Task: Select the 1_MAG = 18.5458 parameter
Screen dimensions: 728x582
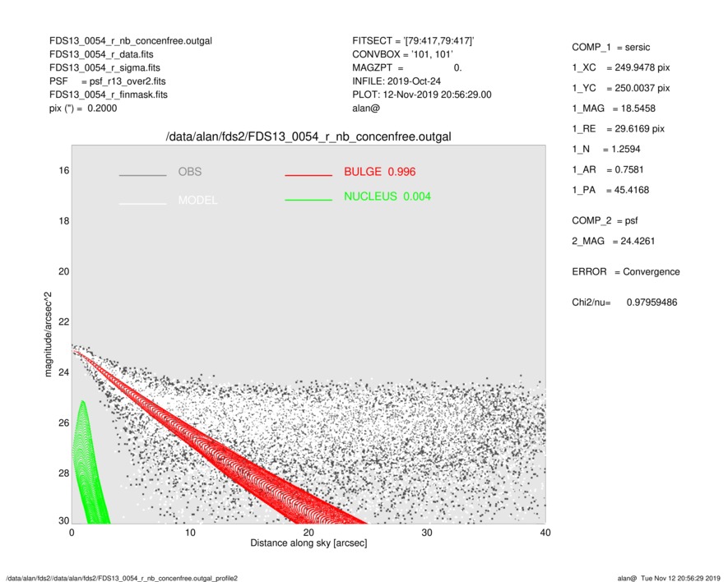Action: click(614, 109)
